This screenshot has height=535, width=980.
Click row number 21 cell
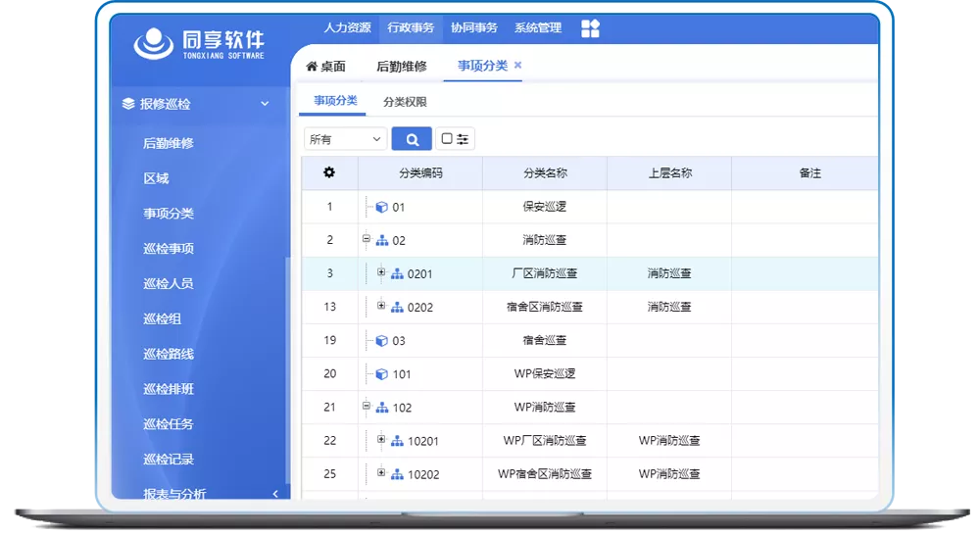point(330,407)
